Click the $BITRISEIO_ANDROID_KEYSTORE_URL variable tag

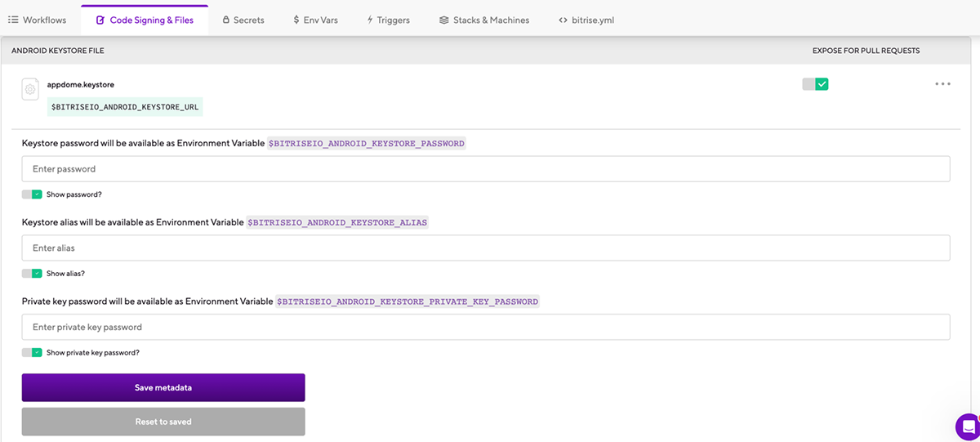(x=125, y=107)
